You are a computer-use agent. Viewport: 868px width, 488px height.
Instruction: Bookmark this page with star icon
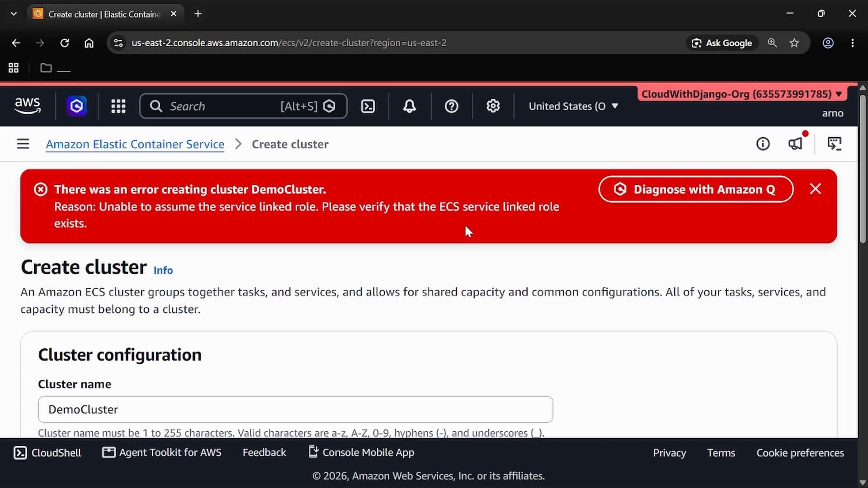pos(794,43)
